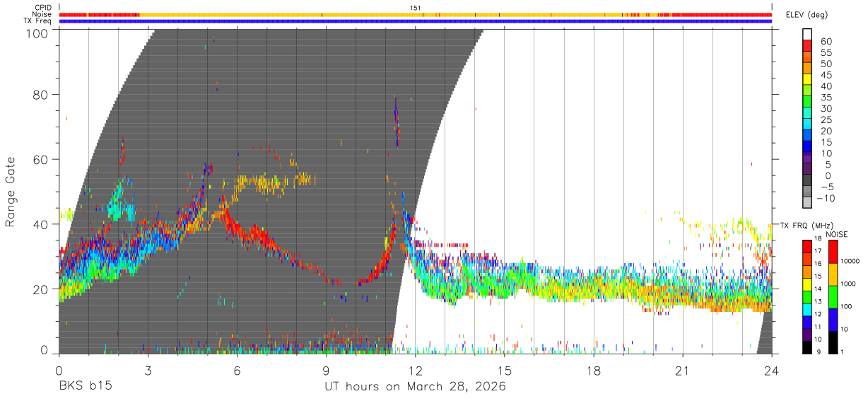Click the "100" tick on the Range Gate axis
Viewport: 868px width, 401px height.
tap(36, 33)
